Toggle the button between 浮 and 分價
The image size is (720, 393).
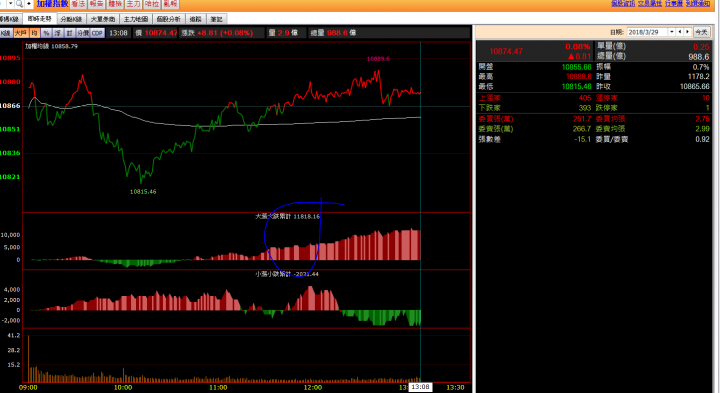[x=69, y=33]
